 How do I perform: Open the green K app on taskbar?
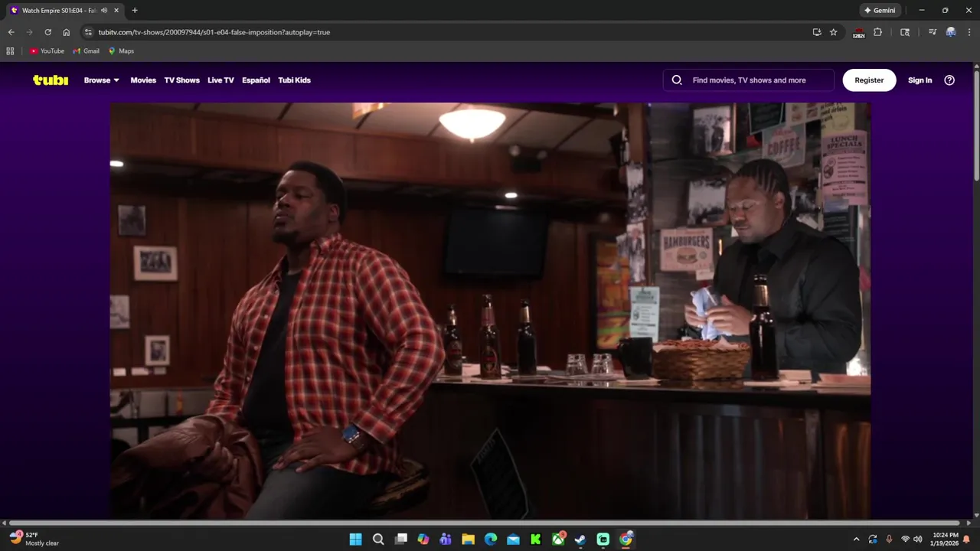pos(536,540)
